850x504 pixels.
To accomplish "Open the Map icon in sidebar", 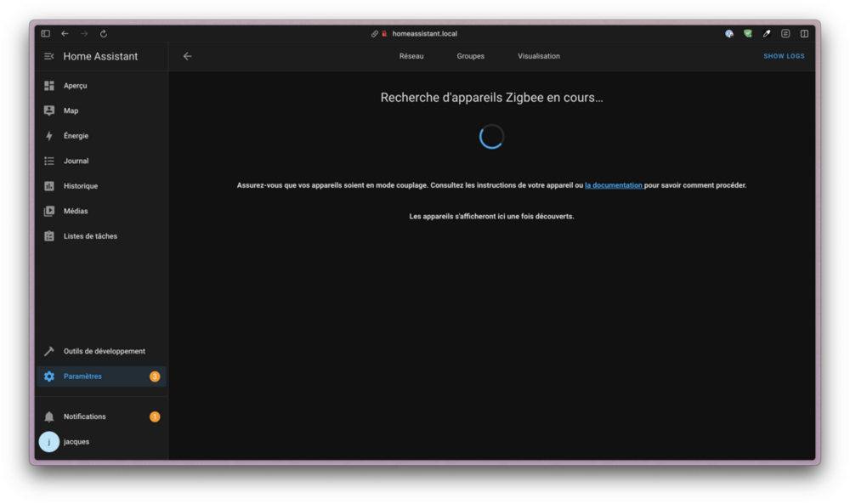I will (x=49, y=110).
